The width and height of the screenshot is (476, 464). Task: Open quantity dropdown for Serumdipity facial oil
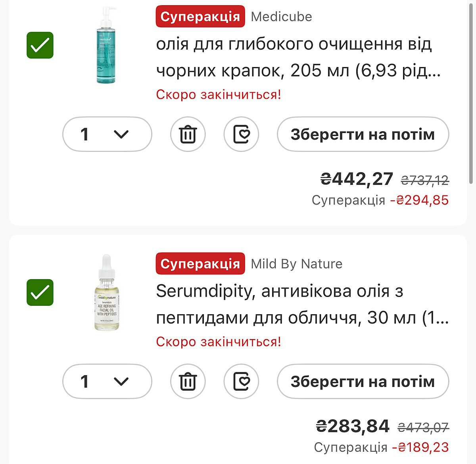pyautogui.click(x=107, y=381)
